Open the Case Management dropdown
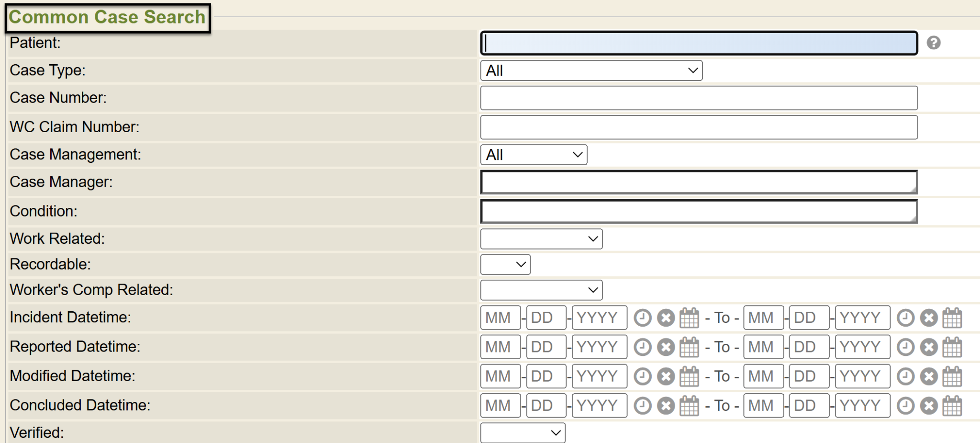 coord(534,155)
